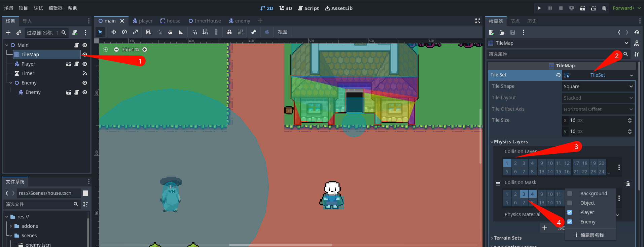Open the Main node's script icon
644x247 pixels.
pos(77,45)
